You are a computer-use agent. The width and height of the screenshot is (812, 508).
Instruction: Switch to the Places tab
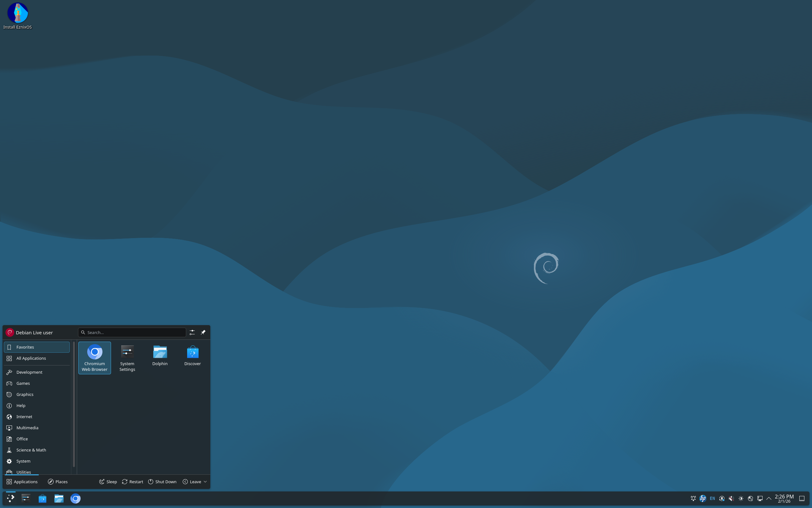(x=58, y=481)
